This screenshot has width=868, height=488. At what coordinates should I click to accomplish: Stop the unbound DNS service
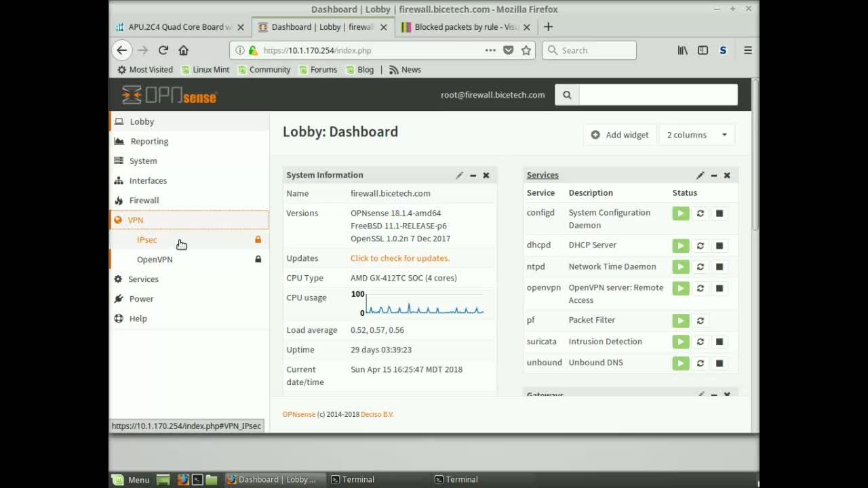[x=719, y=363]
